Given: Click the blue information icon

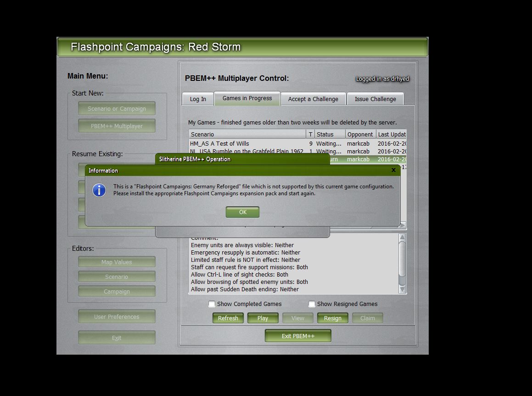Looking at the screenshot, I should (99, 190).
